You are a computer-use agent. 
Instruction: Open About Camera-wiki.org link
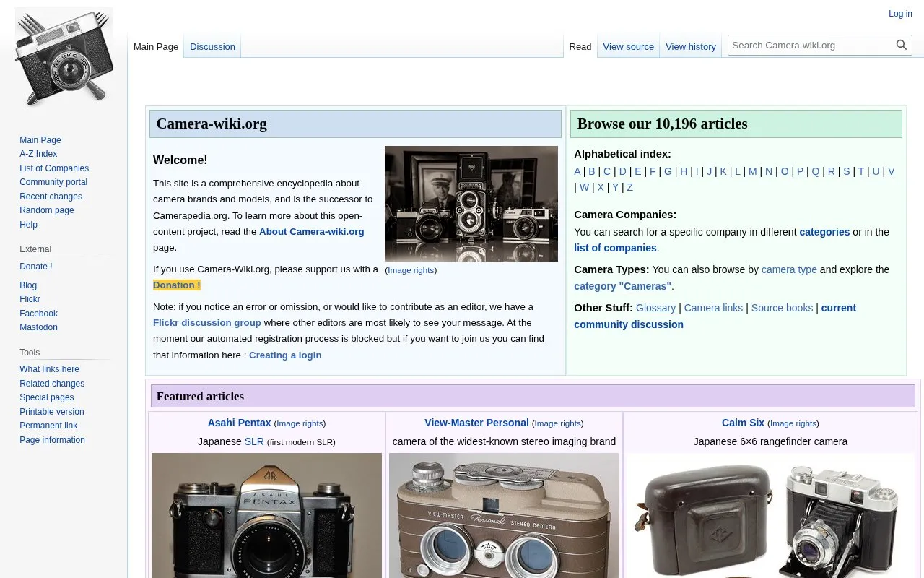click(312, 231)
